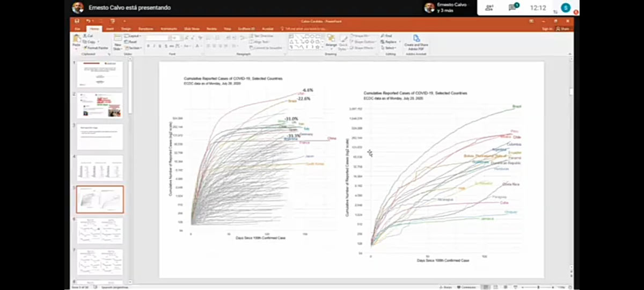Viewport: 644px width, 290px height.
Task: Expand the Shape Outline dropdown
Action: click(364, 42)
